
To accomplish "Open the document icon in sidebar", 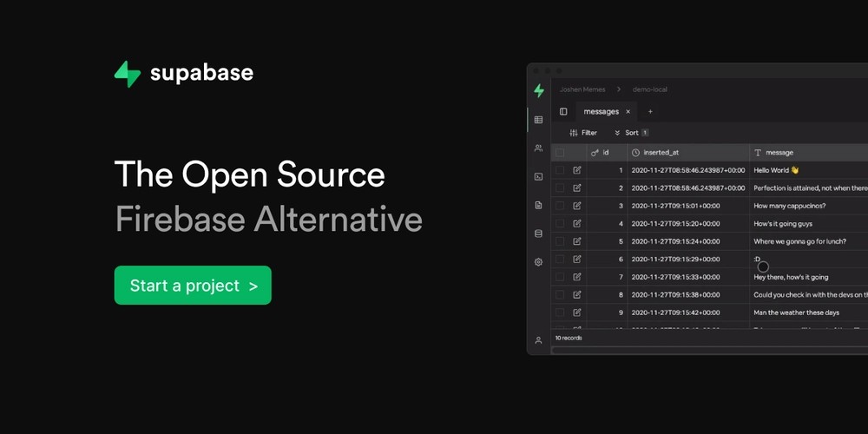I will 538,205.
